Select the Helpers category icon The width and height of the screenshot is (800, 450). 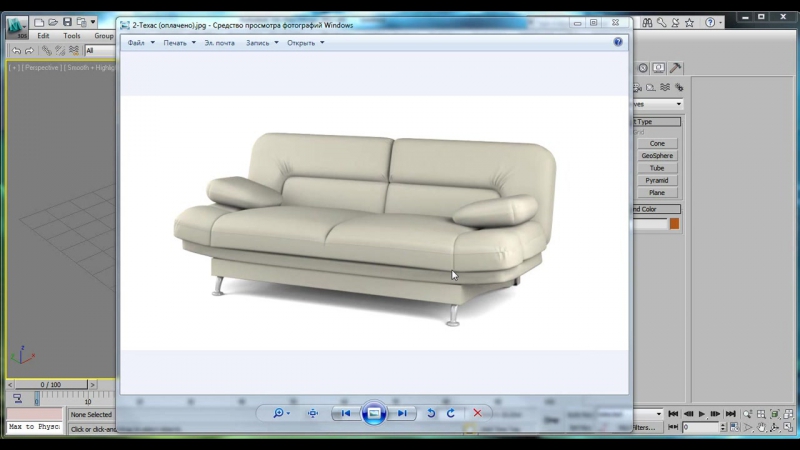(651, 87)
